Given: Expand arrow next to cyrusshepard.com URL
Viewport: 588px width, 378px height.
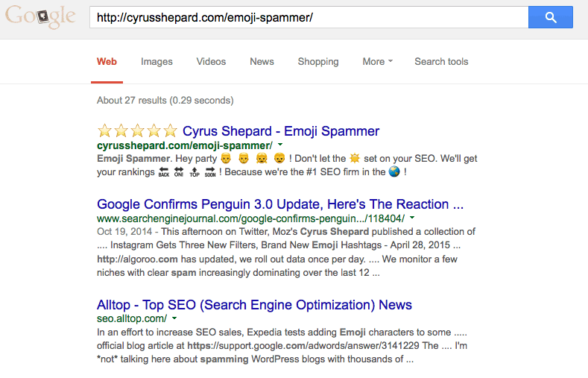Looking at the screenshot, I should pos(280,145).
